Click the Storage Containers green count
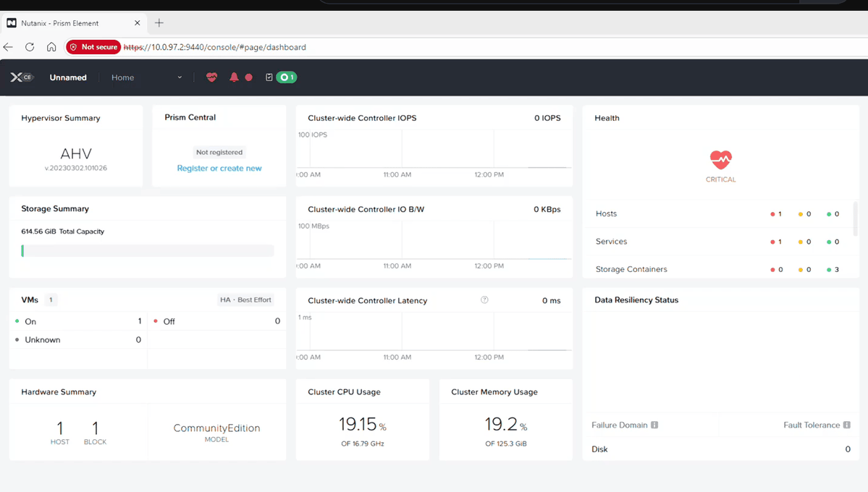 tap(833, 270)
